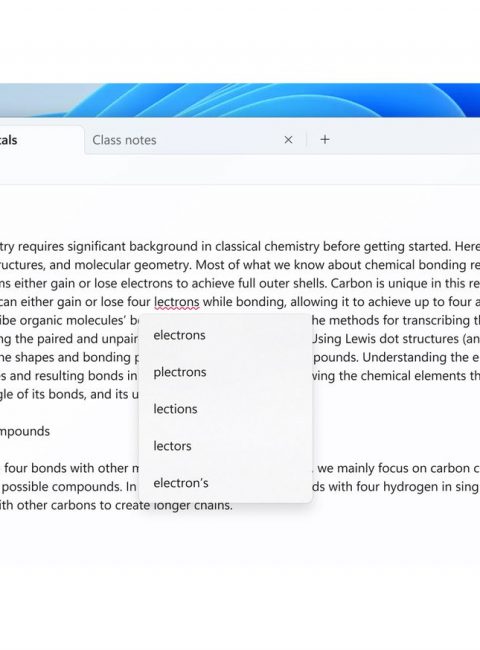This screenshot has height=650, width=480.
Task: Open a new tab with the plus icon
Action: (325, 139)
